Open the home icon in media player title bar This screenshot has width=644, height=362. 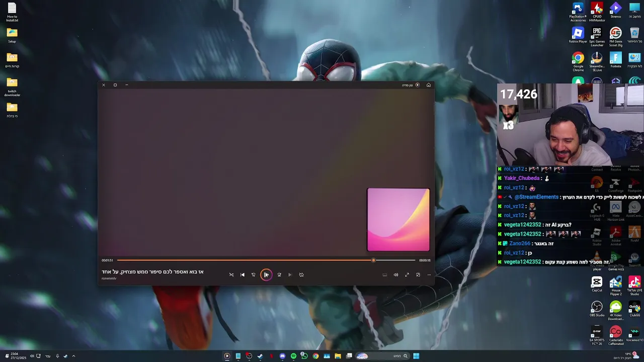429,85
